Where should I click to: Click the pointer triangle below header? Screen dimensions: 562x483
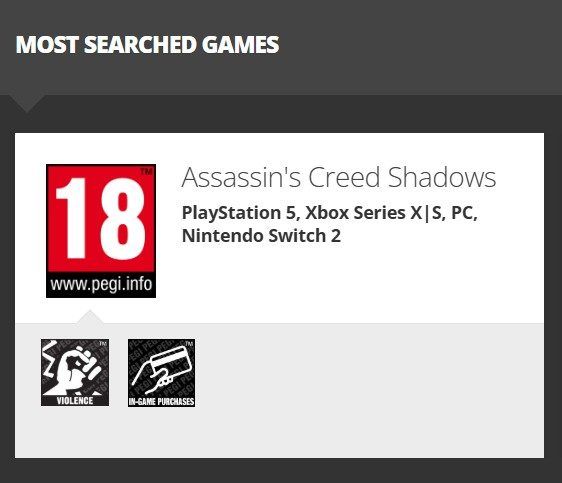tap(27, 104)
